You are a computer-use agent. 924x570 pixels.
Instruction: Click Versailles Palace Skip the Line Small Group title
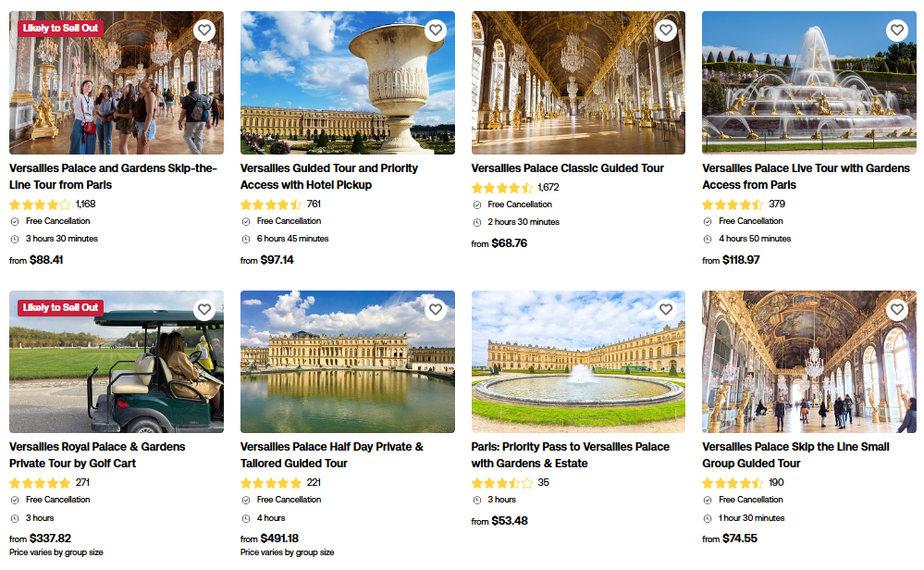tap(795, 454)
